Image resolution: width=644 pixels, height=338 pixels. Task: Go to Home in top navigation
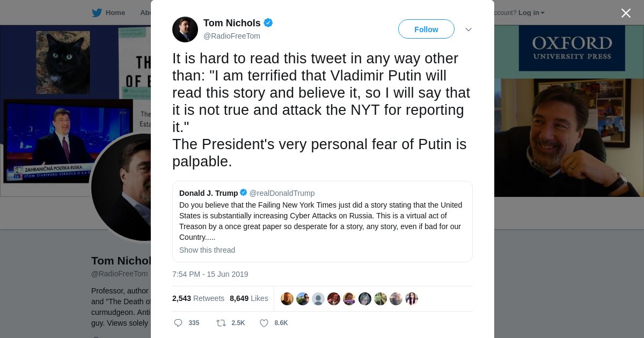[x=115, y=13]
